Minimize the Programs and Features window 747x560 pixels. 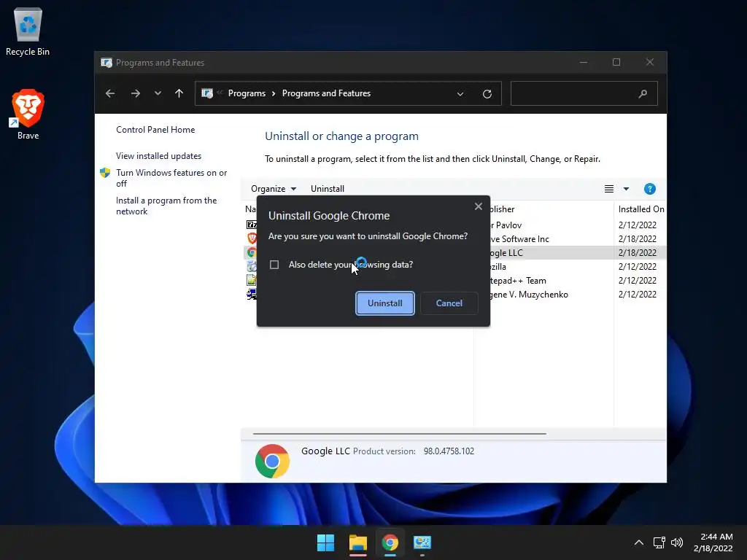584,63
